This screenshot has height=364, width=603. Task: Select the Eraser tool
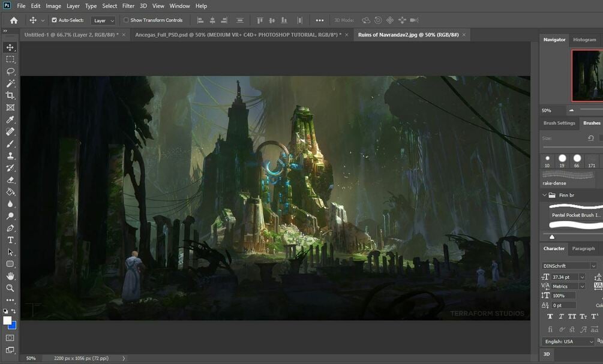(x=10, y=180)
